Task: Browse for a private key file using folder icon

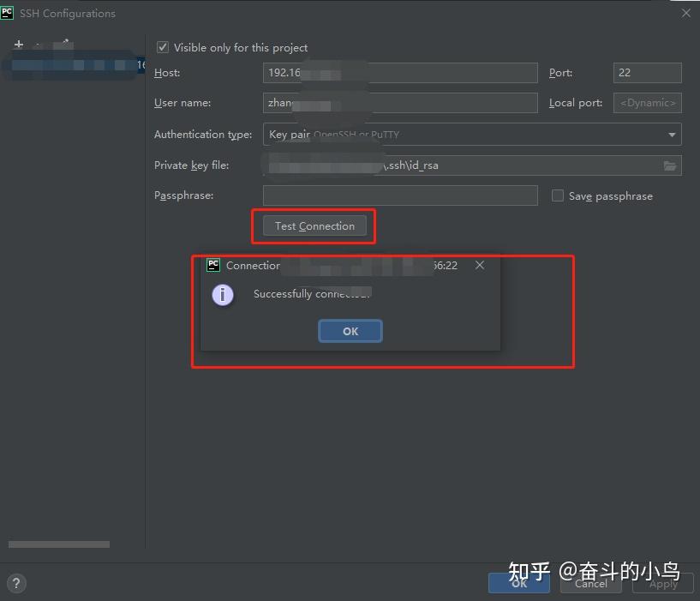Action: [671, 165]
